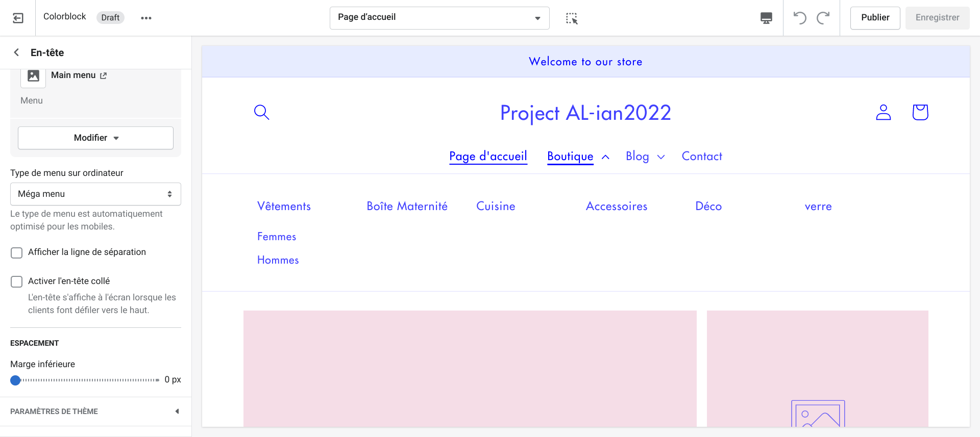The width and height of the screenshot is (980, 437).
Task: Open the Vêtements mega menu entry
Action: point(284,207)
